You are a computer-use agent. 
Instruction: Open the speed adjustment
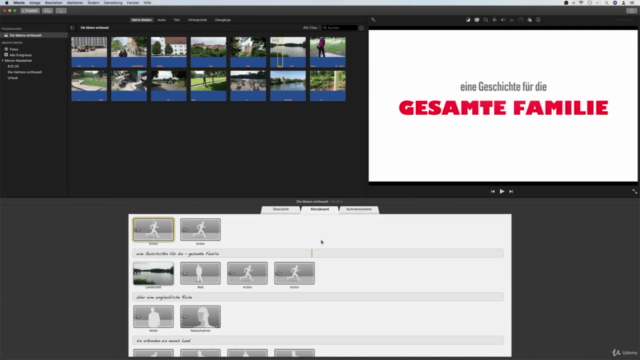tap(520, 20)
